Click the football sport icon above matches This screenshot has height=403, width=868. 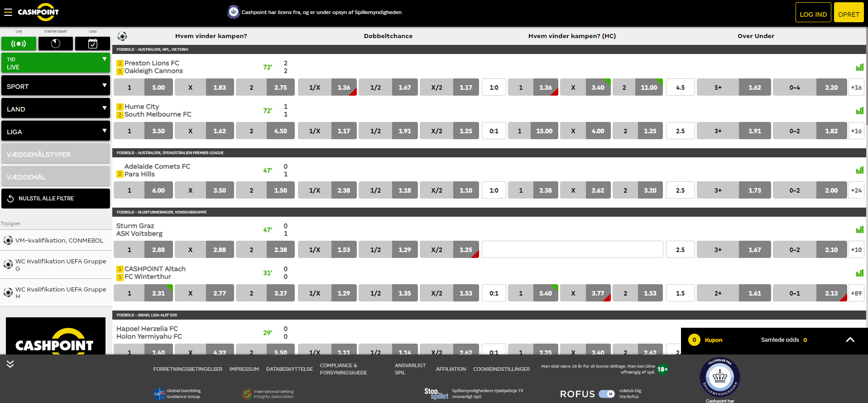pos(122,36)
